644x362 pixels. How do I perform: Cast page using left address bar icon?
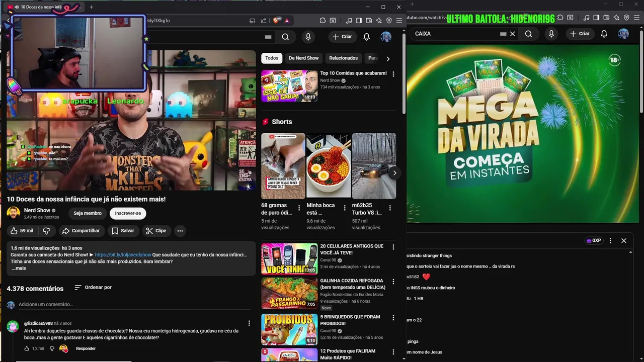(252, 21)
